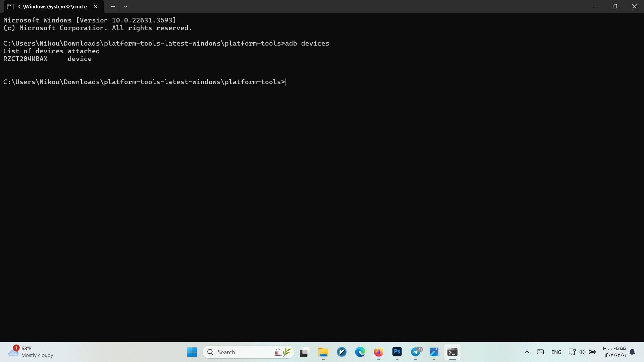Toggle the battery/power tray icon
The width and height of the screenshot is (644, 362).
tap(593, 352)
